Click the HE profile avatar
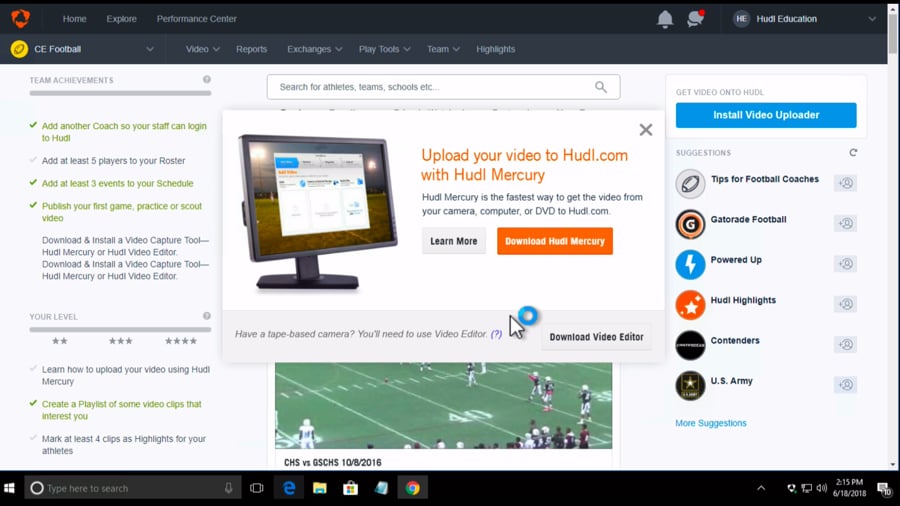 [x=741, y=19]
